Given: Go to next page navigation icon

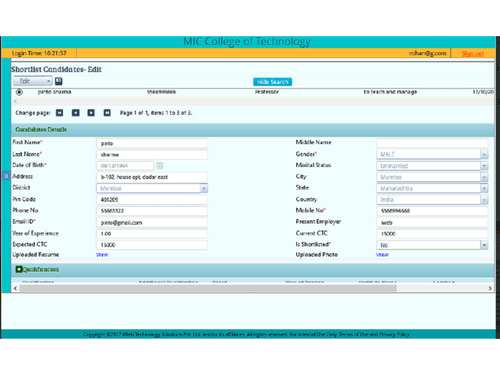Looking at the screenshot, I should coord(91,113).
